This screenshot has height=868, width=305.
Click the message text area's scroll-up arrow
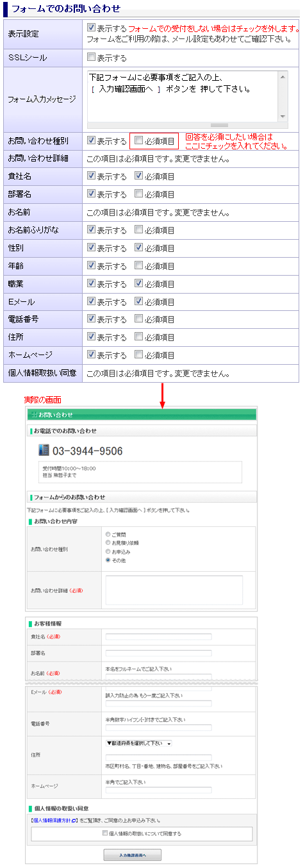pyautogui.click(x=283, y=76)
